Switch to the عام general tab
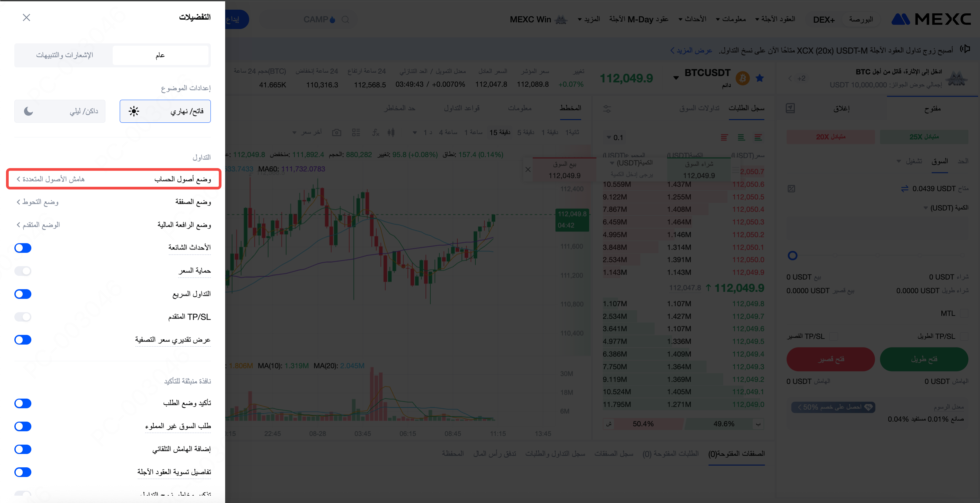980x503 pixels. [160, 55]
